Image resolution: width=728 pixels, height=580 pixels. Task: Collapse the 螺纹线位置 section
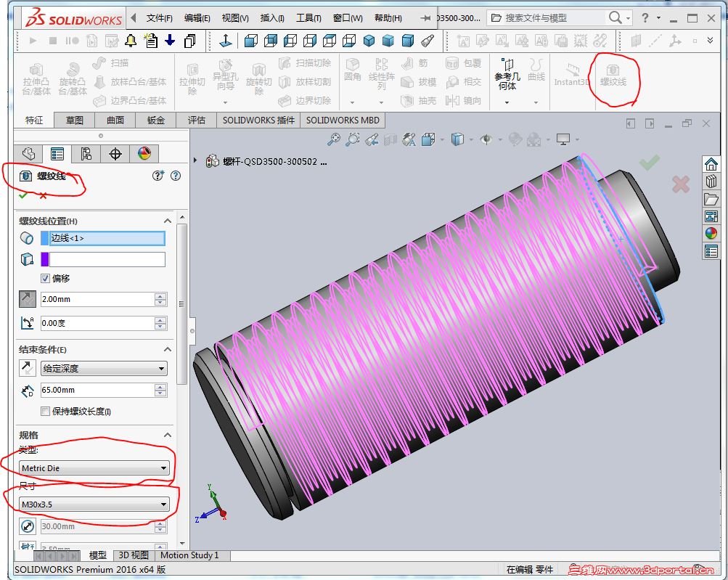pyautogui.click(x=168, y=221)
